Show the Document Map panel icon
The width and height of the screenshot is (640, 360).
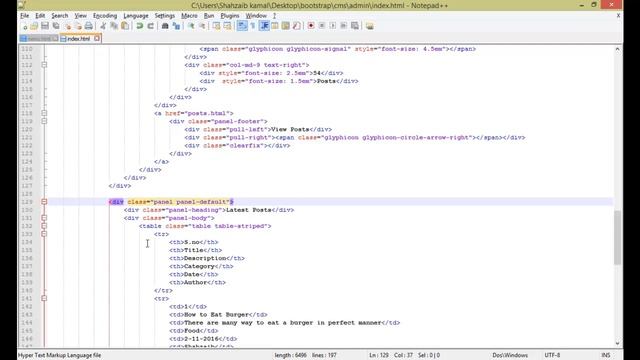click(286, 26)
